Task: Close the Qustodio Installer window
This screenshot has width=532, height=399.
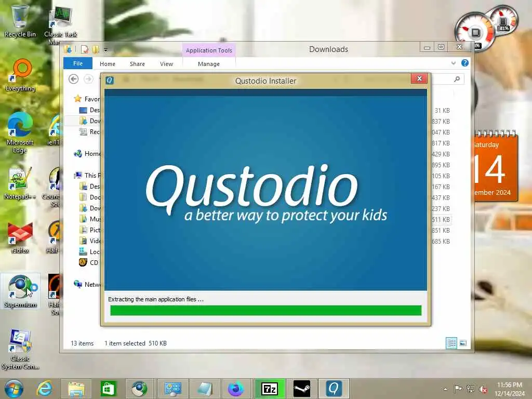Action: [419, 78]
